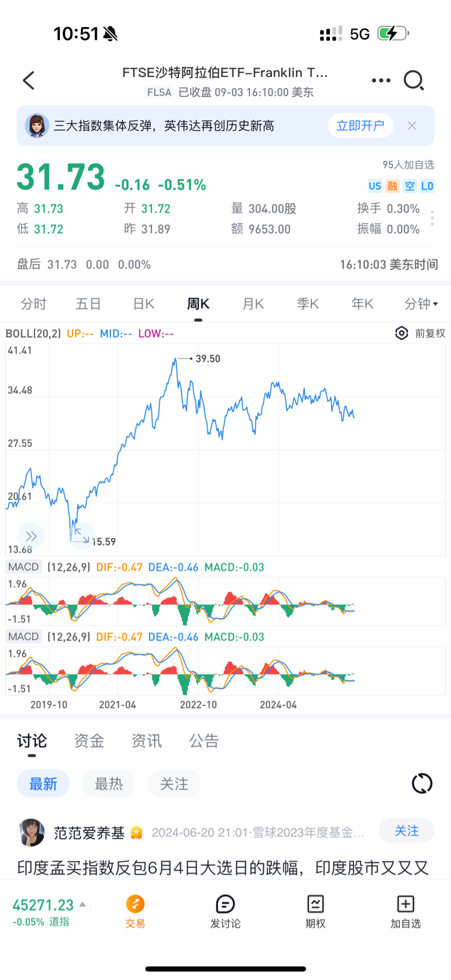Add stock via 加自选 icon
The width and height of the screenshot is (451, 980).
[x=406, y=905]
